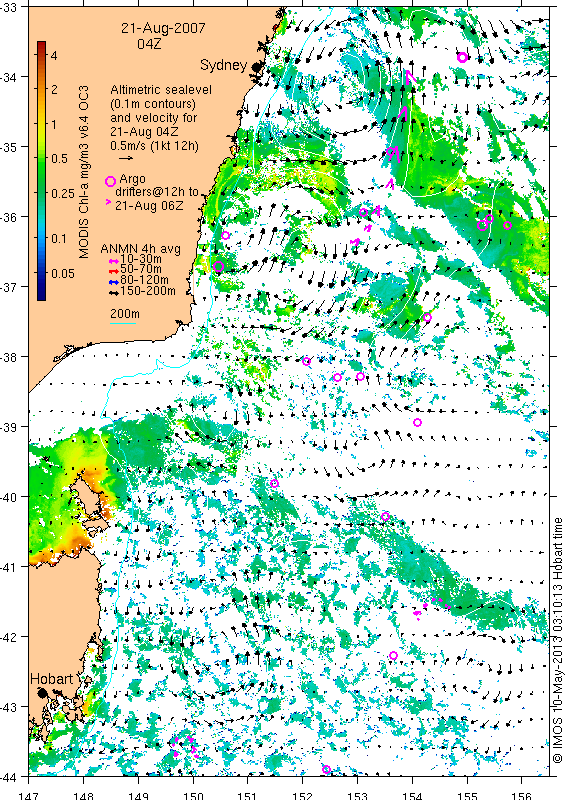The image size is (570, 800).
Task: Click Argo float circle near 39°S 154°E
Action: click(x=417, y=422)
